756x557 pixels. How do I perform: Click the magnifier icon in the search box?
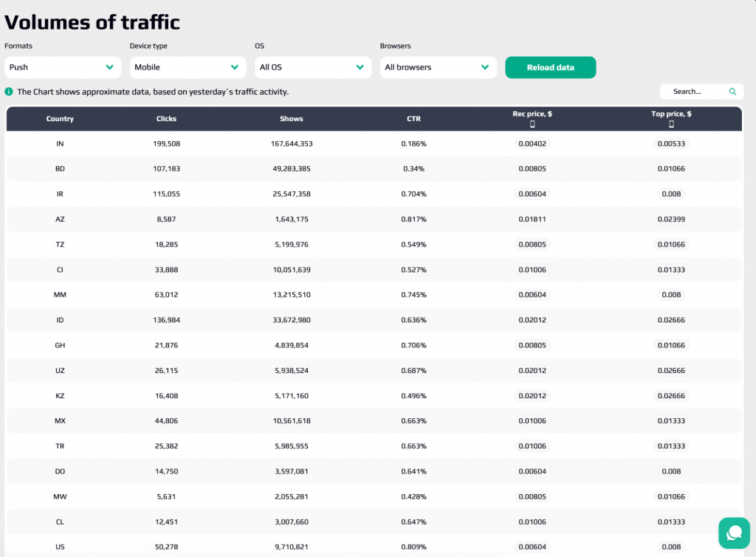tap(732, 92)
